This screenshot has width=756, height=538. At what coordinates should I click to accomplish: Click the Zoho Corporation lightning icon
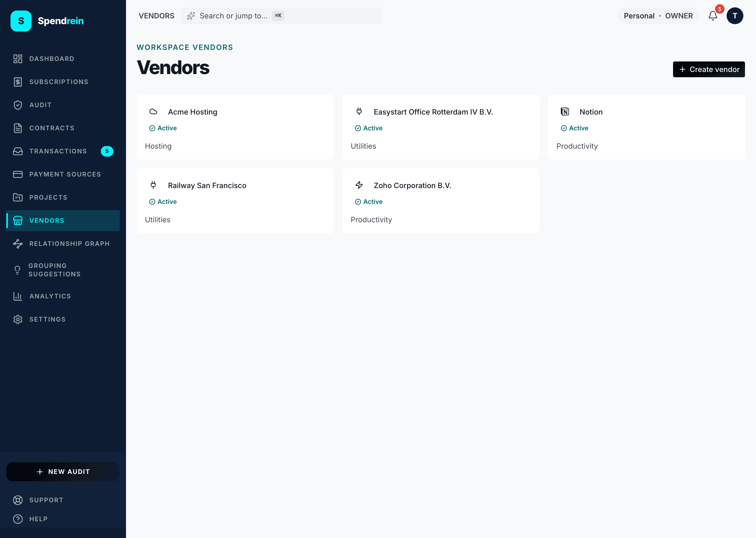[359, 185]
